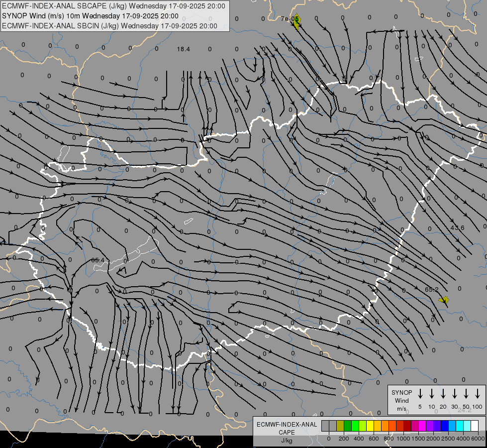Click the 10 m/s wind arrow symbol
This screenshot has width=487, height=448.
432,394
